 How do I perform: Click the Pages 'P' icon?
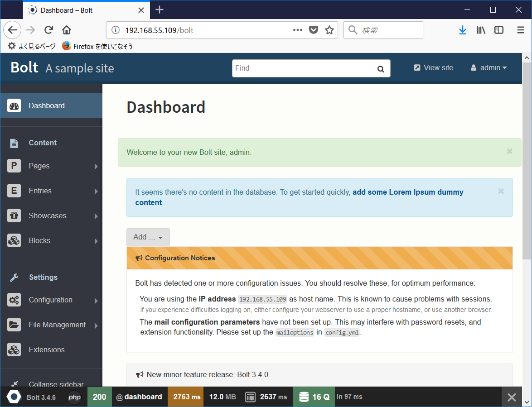click(x=14, y=166)
